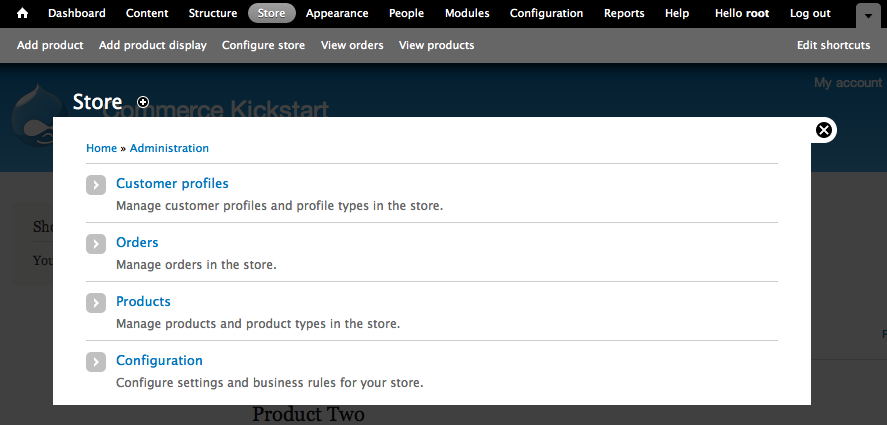
Task: Click Product Two heading behind overlay
Action: [x=308, y=414]
